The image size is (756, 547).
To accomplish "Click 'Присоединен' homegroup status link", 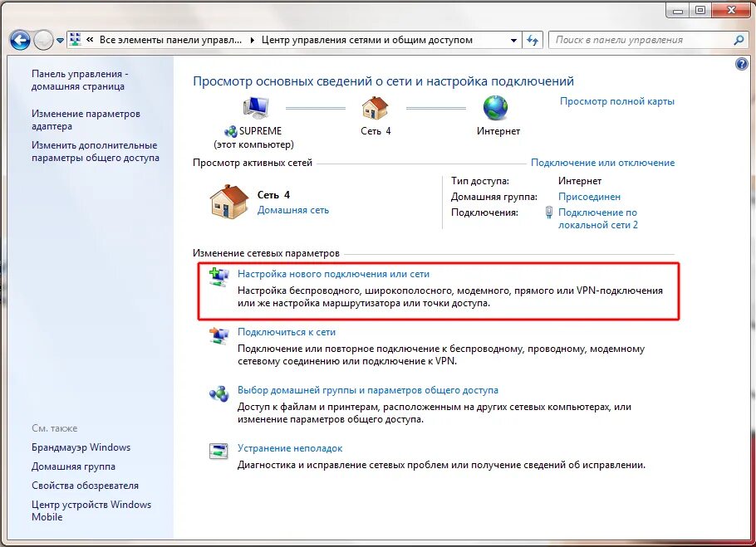I will tap(589, 197).
